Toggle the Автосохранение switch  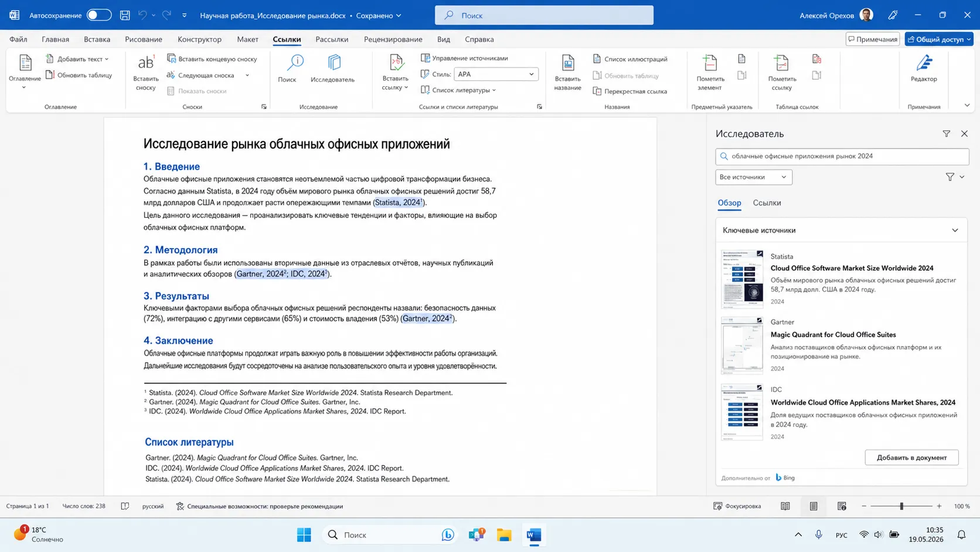click(98, 15)
